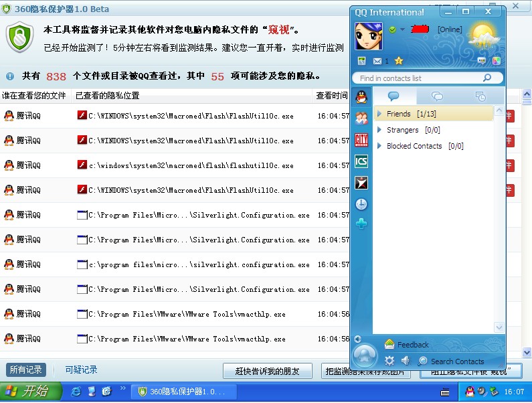This screenshot has height=403, width=532.
Task: Click the green online status checkmark
Action: coord(393,29)
